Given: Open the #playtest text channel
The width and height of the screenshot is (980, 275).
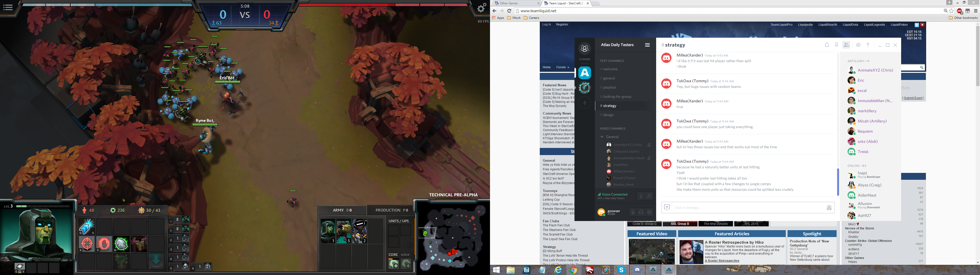Looking at the screenshot, I should (x=609, y=87).
